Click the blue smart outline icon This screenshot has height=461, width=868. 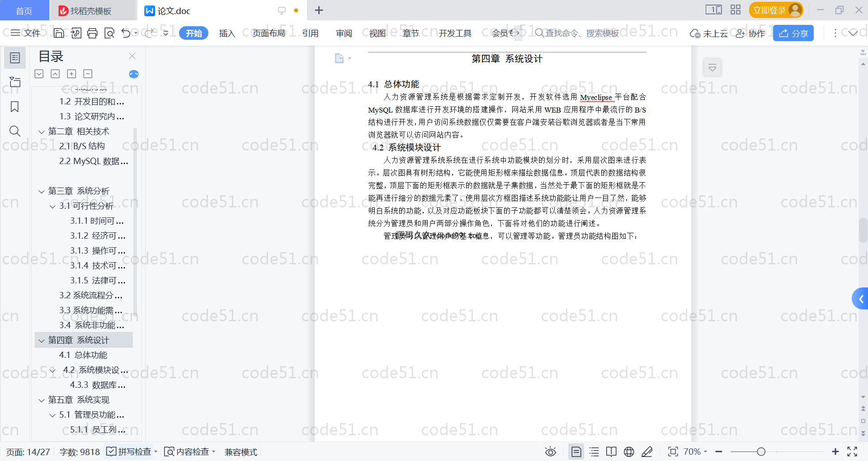tap(134, 74)
